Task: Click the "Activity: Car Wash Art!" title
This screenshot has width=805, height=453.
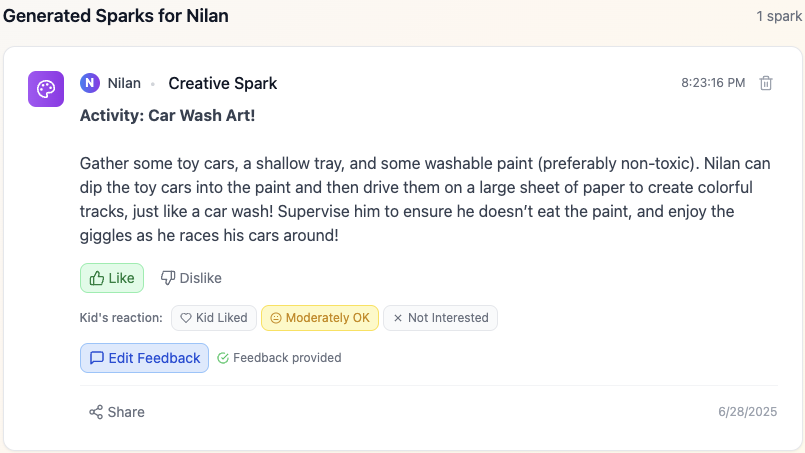Action: 167,115
